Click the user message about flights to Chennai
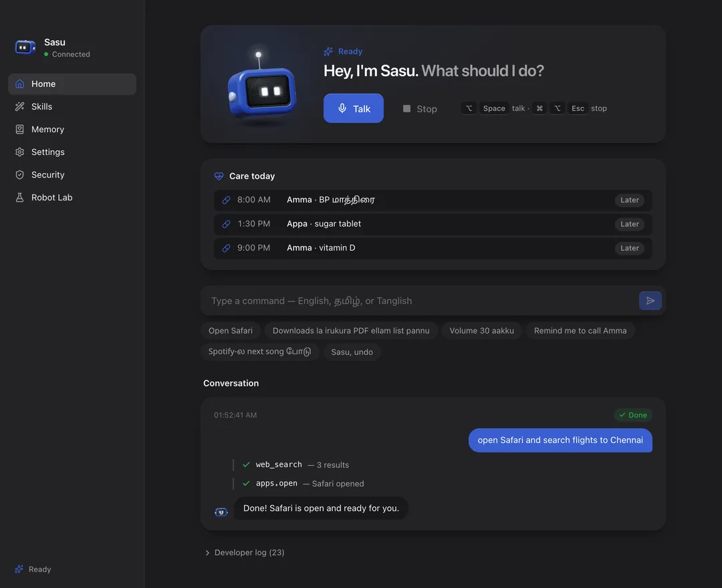 click(560, 440)
